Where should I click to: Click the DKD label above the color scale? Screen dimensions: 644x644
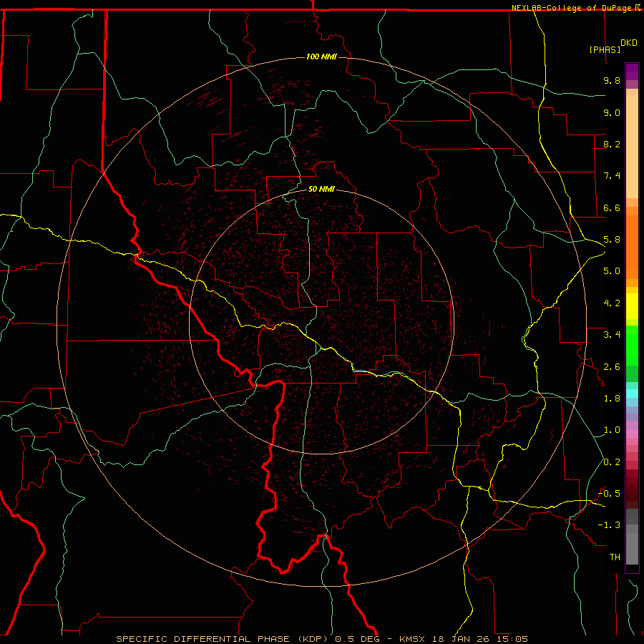629,43
